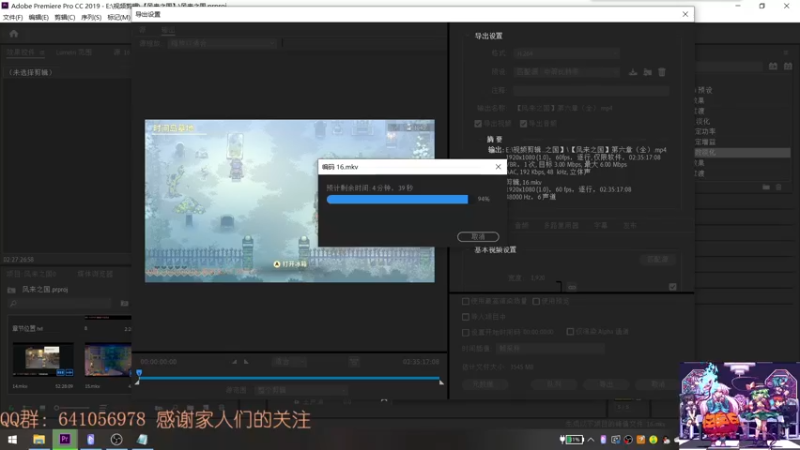Image resolution: width=800 pixels, height=450 pixels.
Task: Close the 导出设置 window
Action: coord(685,14)
